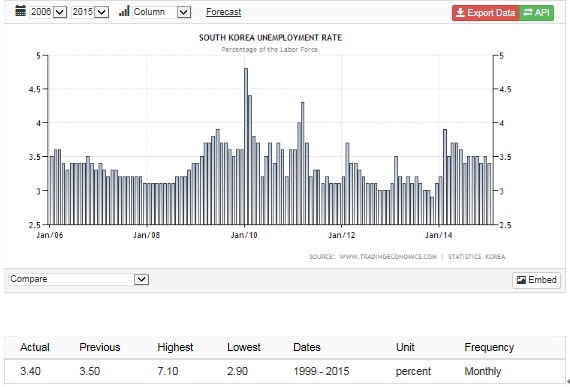Click the calendar date range icon
The image size is (570, 387).
pos(20,11)
